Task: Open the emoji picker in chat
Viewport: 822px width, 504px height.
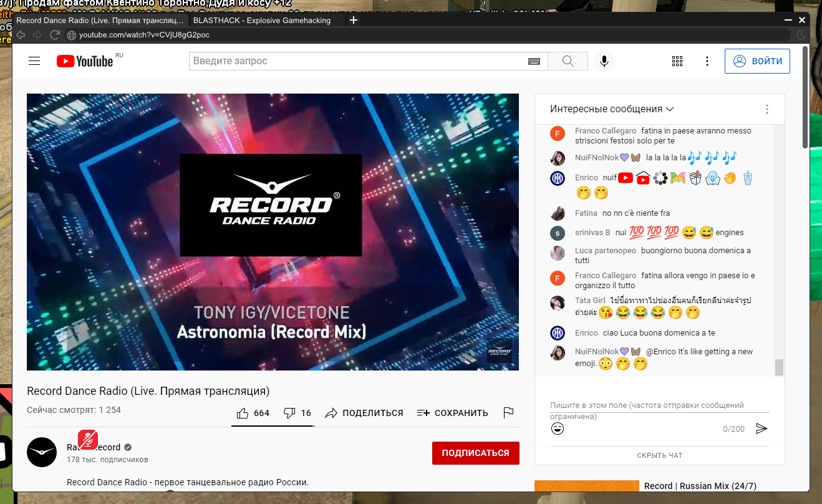Action: (x=558, y=429)
